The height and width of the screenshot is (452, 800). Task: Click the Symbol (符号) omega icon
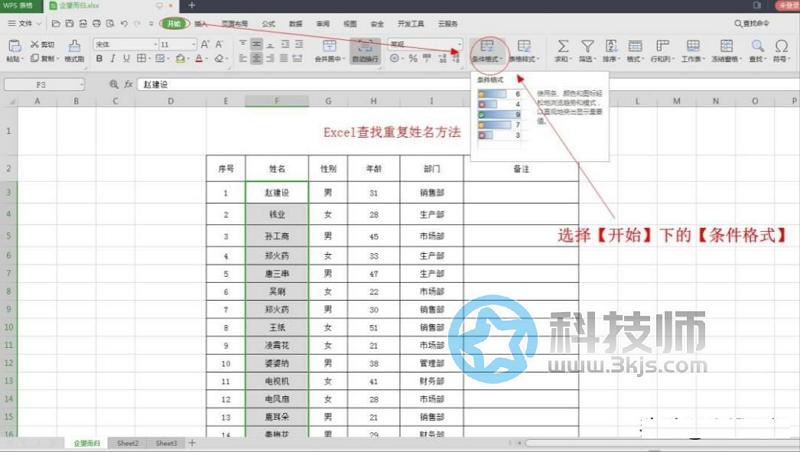click(x=781, y=46)
